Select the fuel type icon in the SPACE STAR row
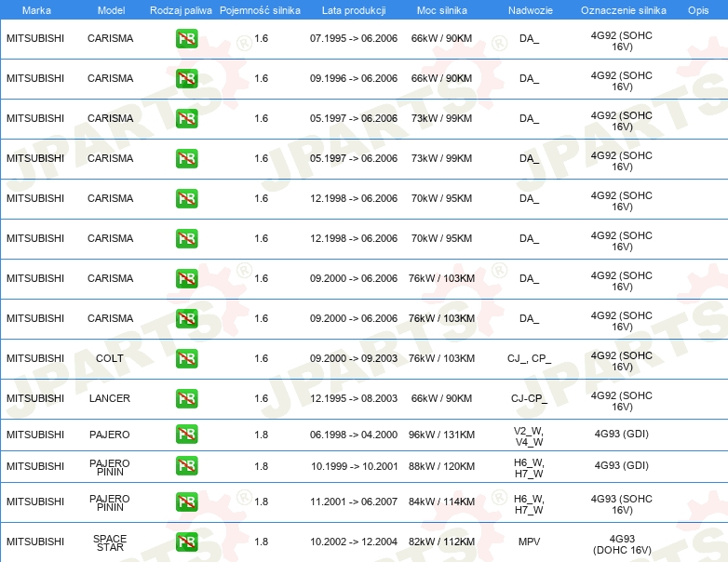 [186, 542]
